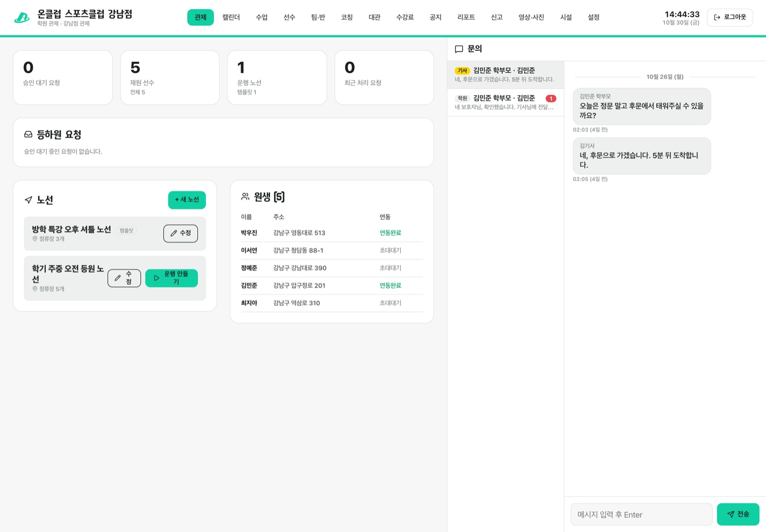The image size is (766, 532).
Task: Select the 이서연 student name
Action: (x=249, y=250)
